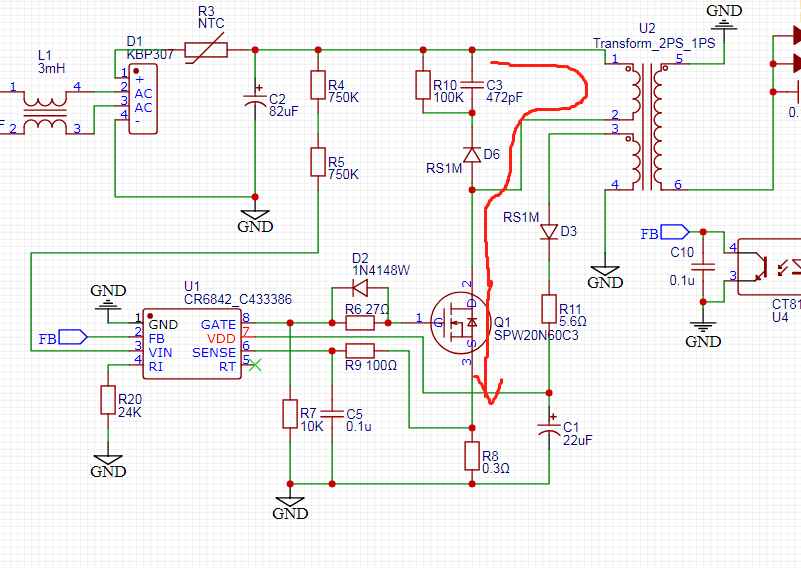Click the 'CR6842_C433386' part label
Image resolution: width=801 pixels, height=568 pixels.
(x=238, y=299)
